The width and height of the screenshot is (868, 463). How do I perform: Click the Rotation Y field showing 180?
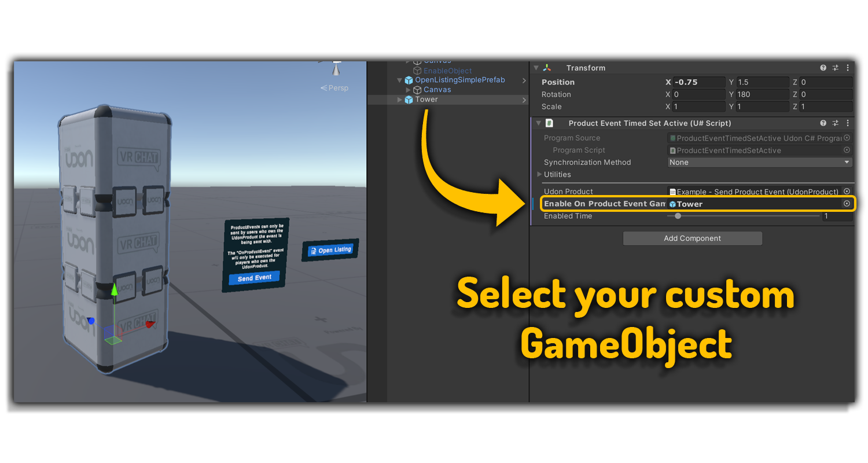763,94
